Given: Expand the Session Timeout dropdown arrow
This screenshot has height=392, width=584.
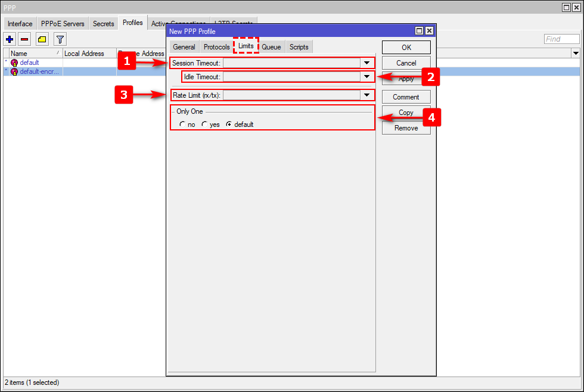Looking at the screenshot, I should (366, 63).
